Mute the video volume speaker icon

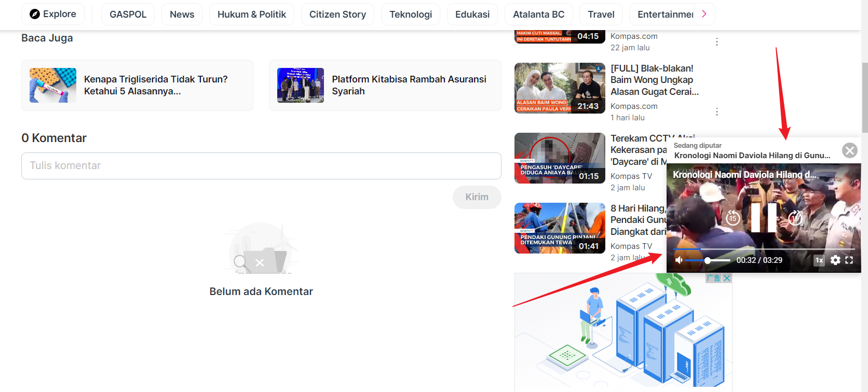[x=679, y=260]
